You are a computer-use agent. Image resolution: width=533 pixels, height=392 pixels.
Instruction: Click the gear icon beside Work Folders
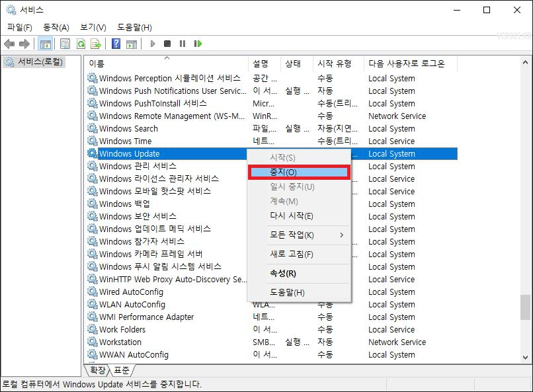click(92, 329)
